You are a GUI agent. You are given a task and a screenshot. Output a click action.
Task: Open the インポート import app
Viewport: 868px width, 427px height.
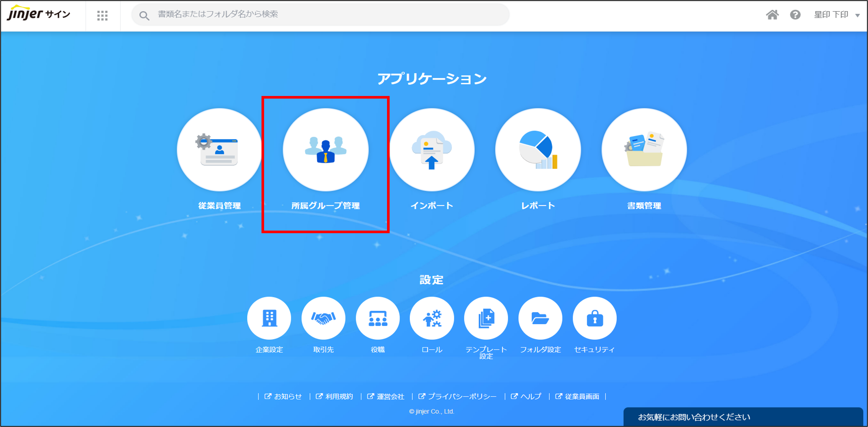click(x=432, y=150)
